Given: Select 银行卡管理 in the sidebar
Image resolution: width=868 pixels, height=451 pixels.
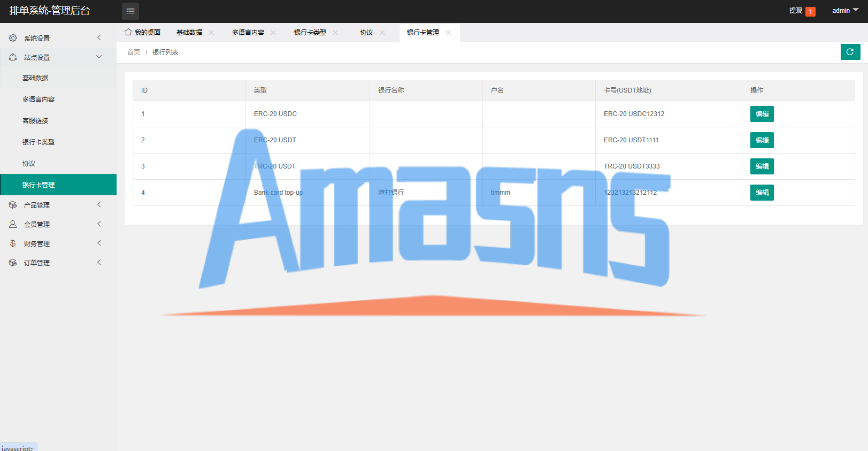Looking at the screenshot, I should coord(58,185).
